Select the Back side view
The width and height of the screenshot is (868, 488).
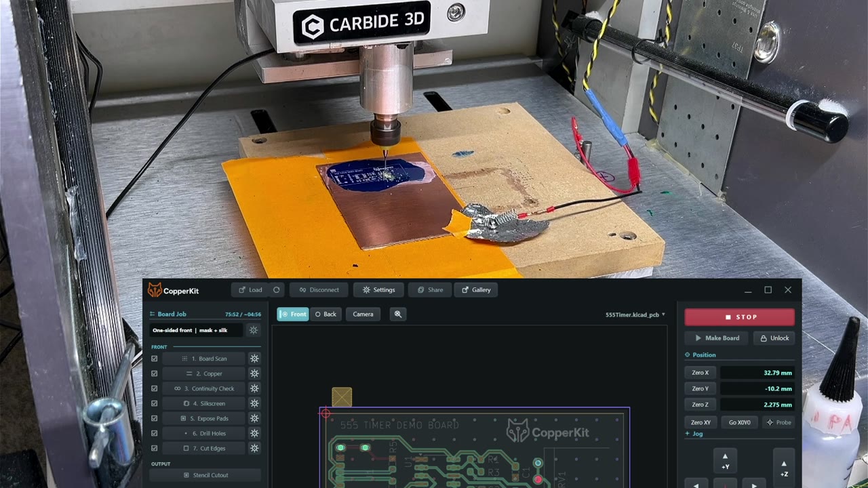coord(326,314)
